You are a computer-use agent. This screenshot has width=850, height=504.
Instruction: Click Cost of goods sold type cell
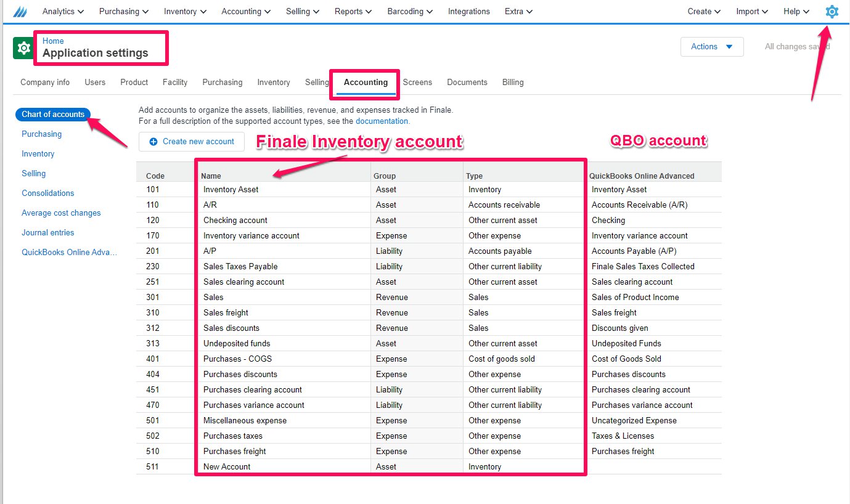525,359
